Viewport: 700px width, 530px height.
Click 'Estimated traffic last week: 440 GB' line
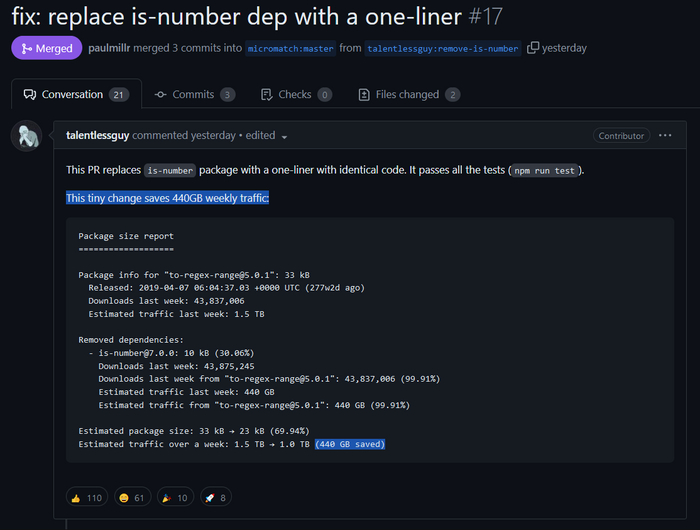187,392
